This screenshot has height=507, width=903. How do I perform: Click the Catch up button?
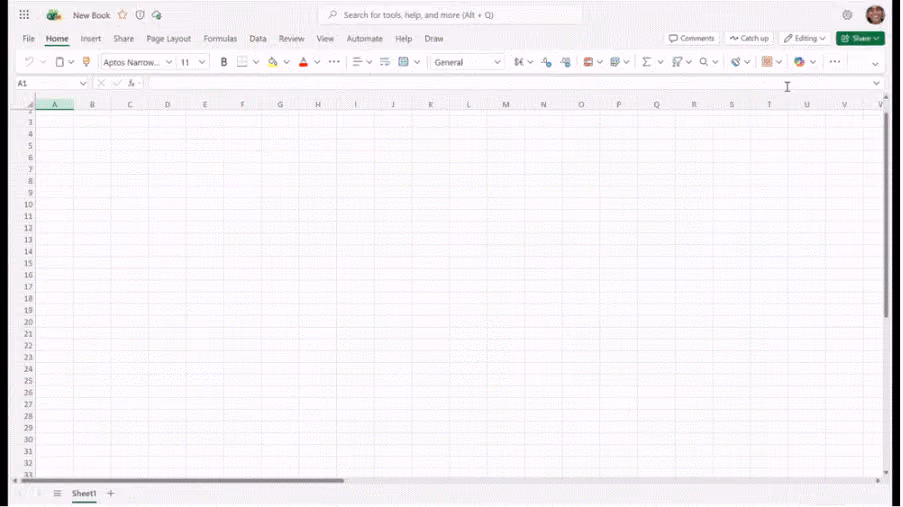(749, 38)
